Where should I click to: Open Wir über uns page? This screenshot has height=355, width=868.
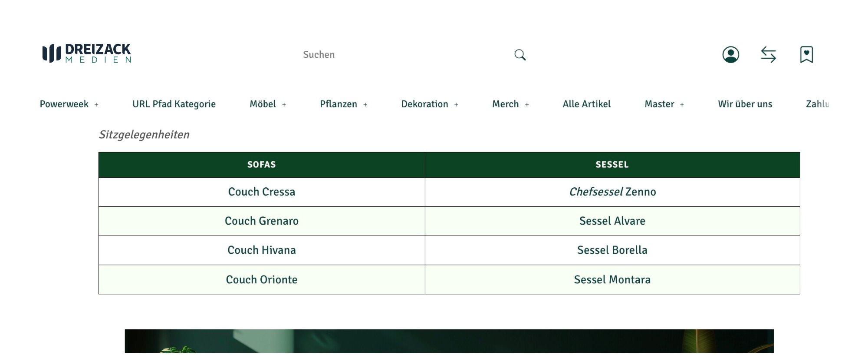[x=745, y=104]
